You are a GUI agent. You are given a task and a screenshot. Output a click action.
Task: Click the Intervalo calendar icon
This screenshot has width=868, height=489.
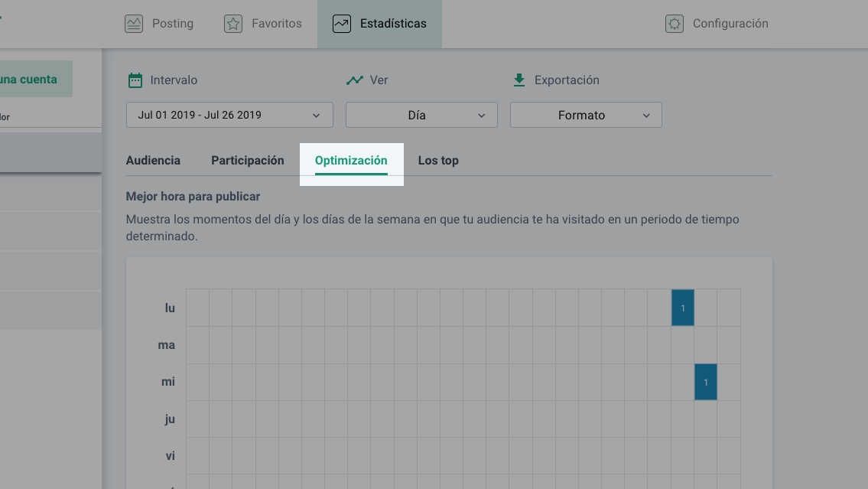pos(135,80)
